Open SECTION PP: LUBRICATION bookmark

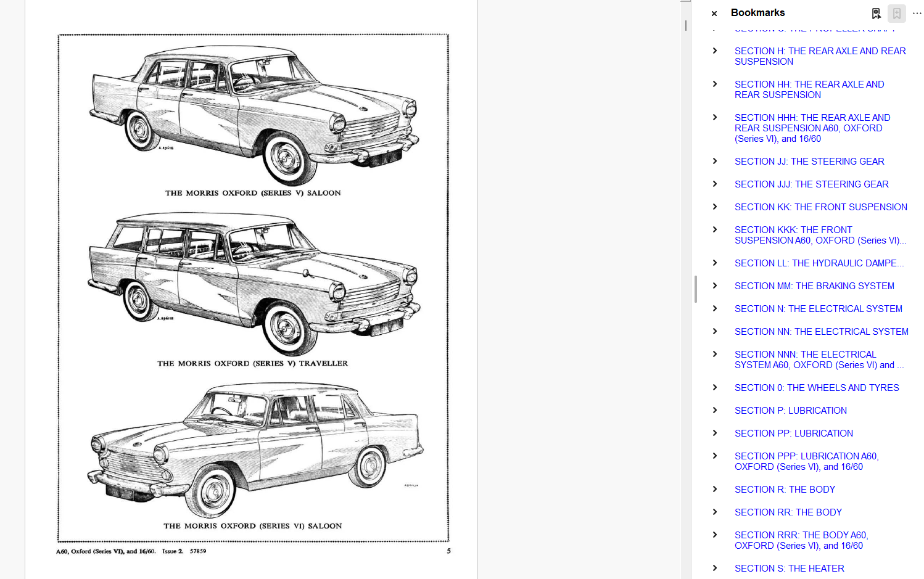pyautogui.click(x=794, y=433)
